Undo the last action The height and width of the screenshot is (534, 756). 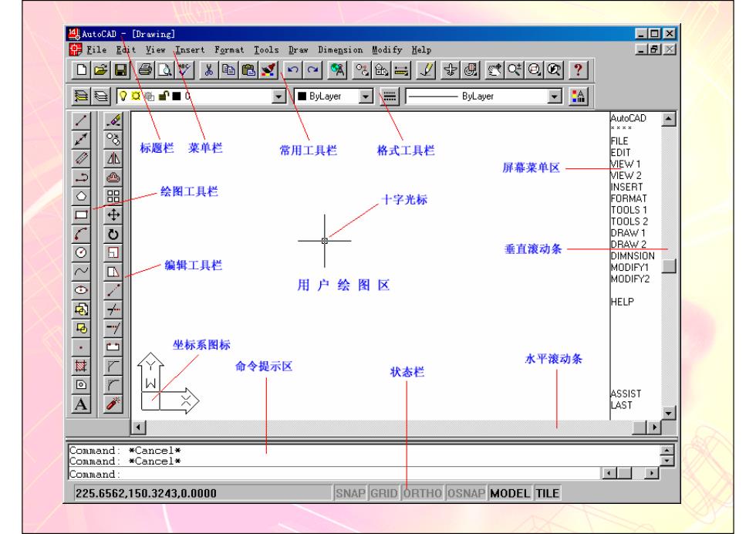[x=292, y=70]
